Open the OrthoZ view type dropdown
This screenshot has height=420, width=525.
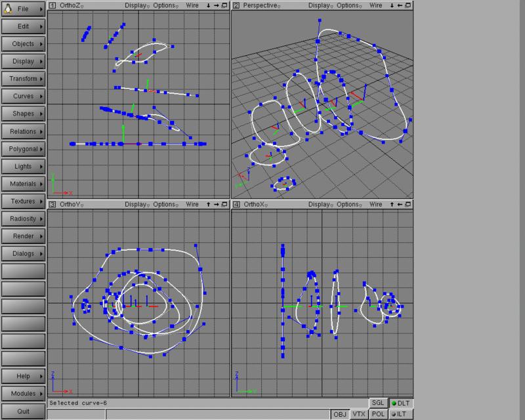click(x=72, y=5)
